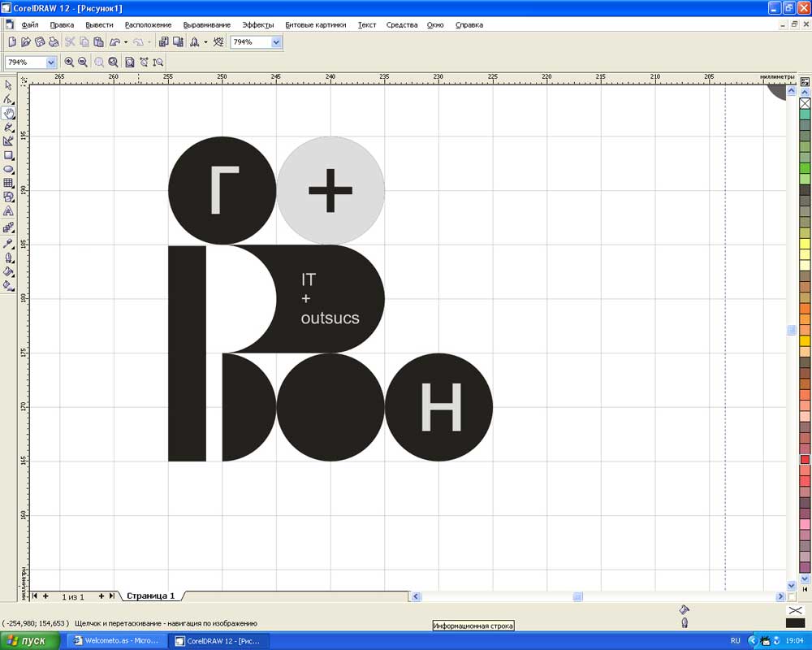Click the Zoom Out magnifier icon
The image size is (812, 650).
[83, 62]
